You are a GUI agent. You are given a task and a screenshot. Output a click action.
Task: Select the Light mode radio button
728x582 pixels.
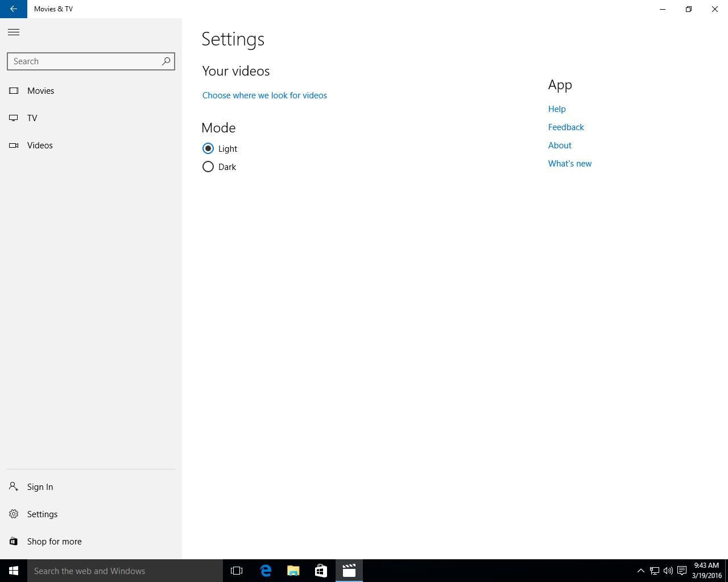click(208, 148)
